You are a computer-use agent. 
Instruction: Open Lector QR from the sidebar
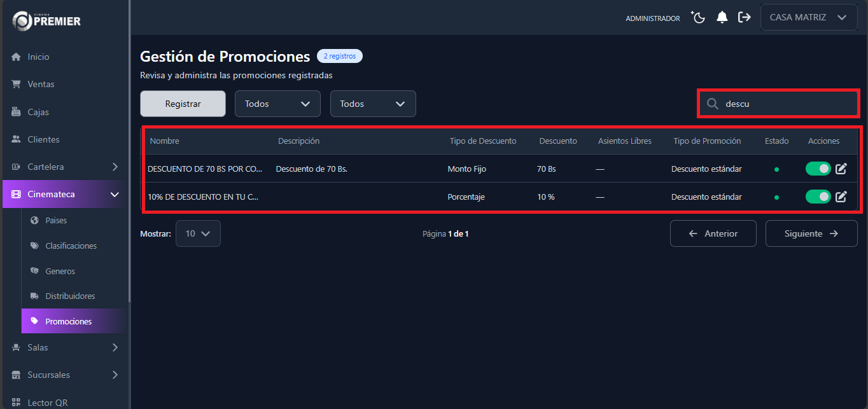pos(47,402)
